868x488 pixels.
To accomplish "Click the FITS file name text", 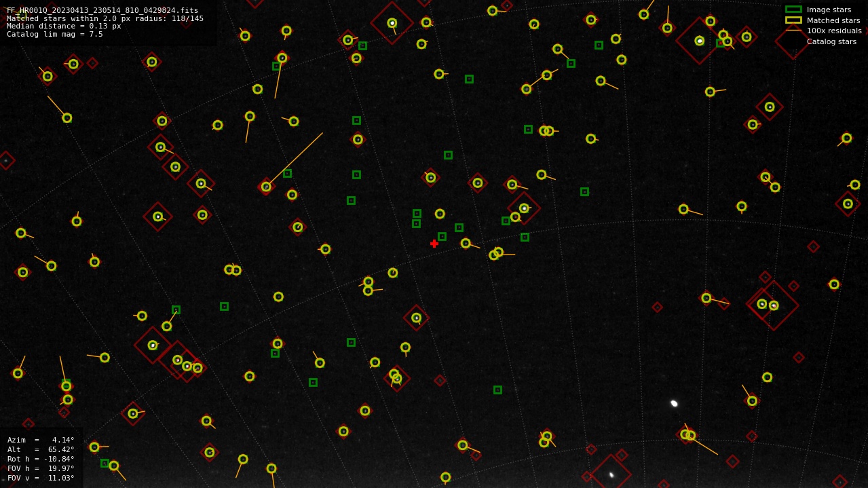I will point(102,10).
